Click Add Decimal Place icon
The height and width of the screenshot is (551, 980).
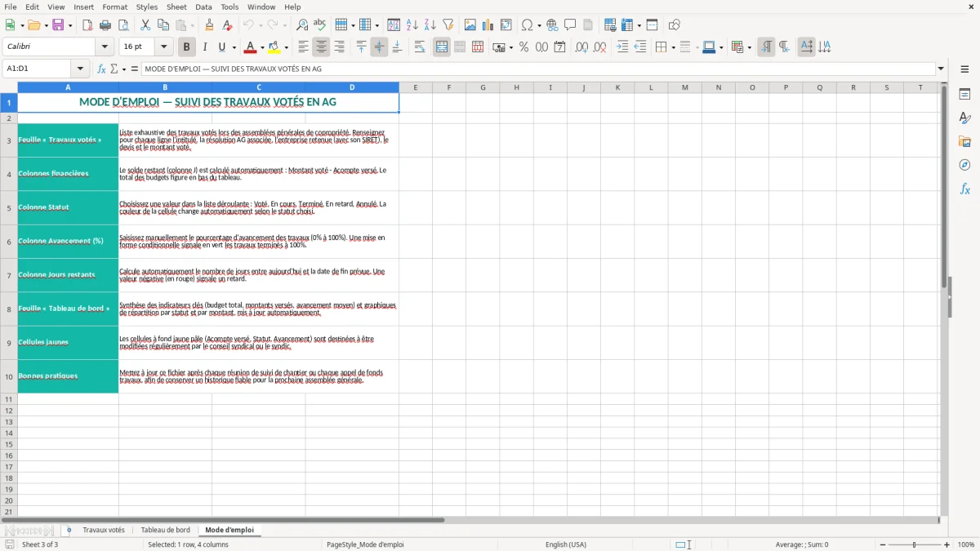coord(581,47)
